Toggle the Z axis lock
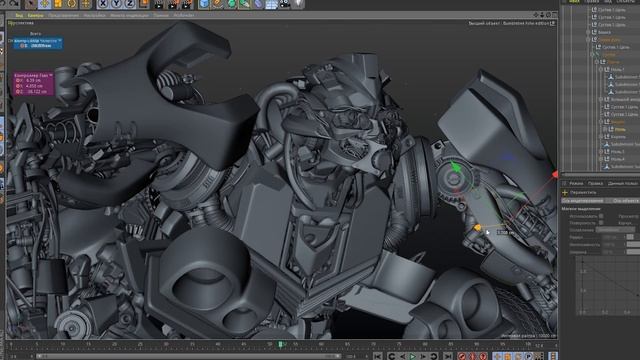The width and height of the screenshot is (640, 360). (x=130, y=4)
